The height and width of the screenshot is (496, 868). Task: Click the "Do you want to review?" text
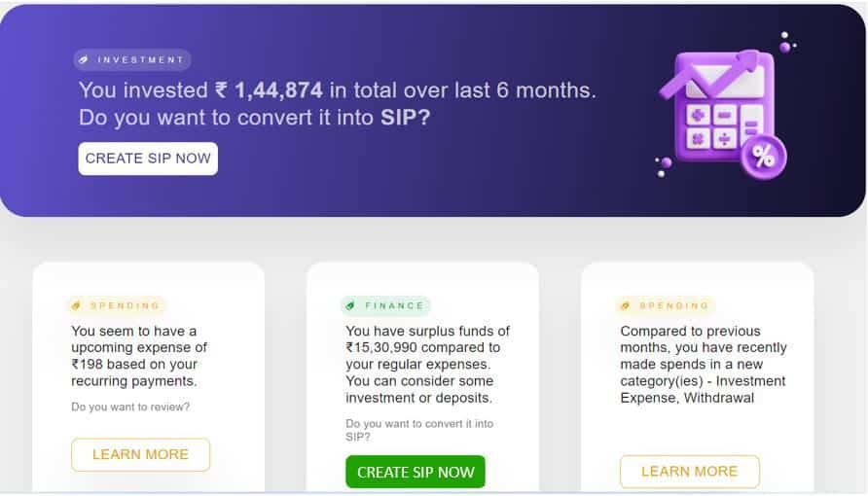click(130, 407)
